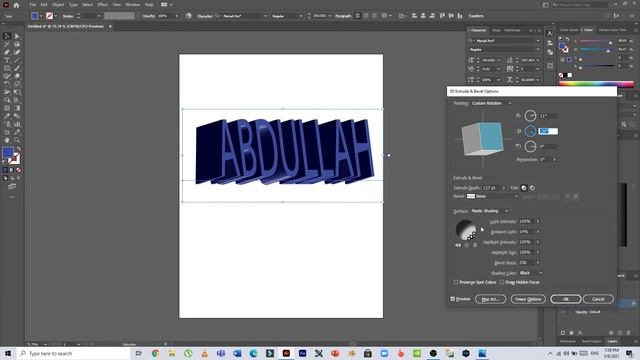Select the Hand tool
The image size is (640, 360).
(7, 140)
